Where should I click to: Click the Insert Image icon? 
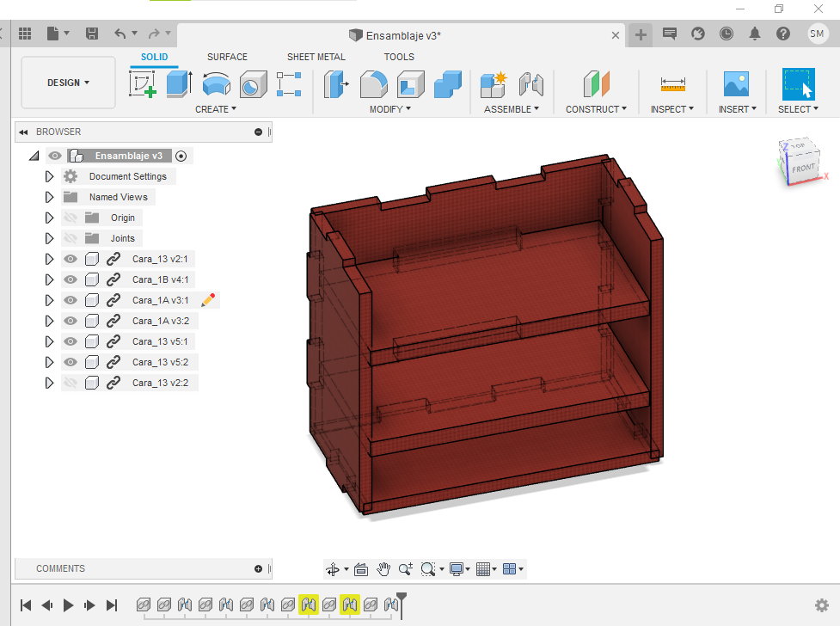[x=736, y=84]
